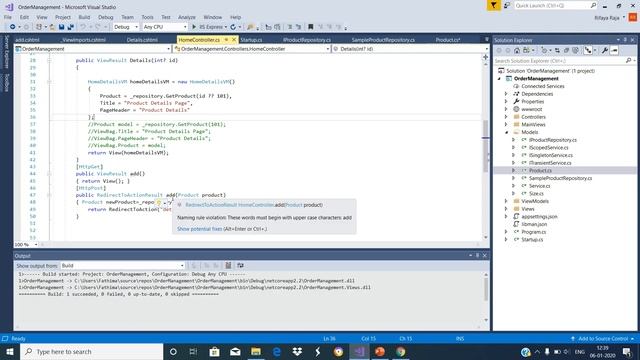This screenshot has width=640, height=360.
Task: Select appsettings.json in Solution Explorer
Action: (539, 217)
